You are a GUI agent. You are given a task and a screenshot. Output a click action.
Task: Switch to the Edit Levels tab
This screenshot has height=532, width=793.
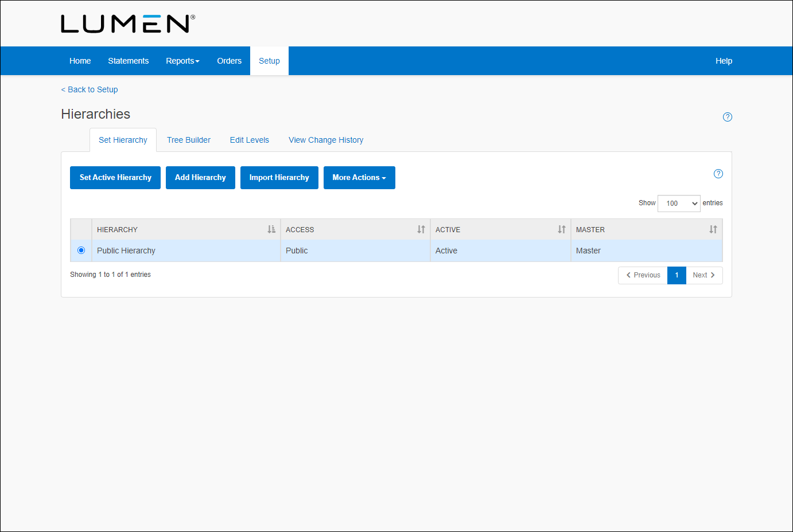click(249, 140)
